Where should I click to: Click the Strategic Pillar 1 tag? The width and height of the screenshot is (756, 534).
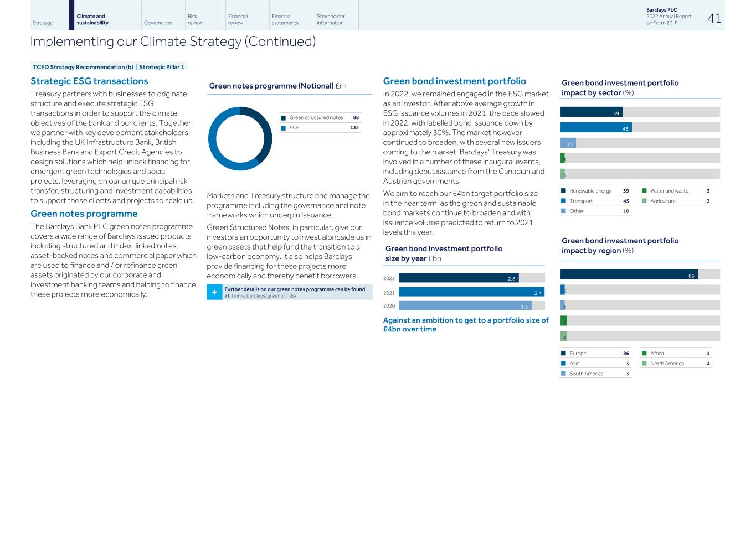(161, 67)
